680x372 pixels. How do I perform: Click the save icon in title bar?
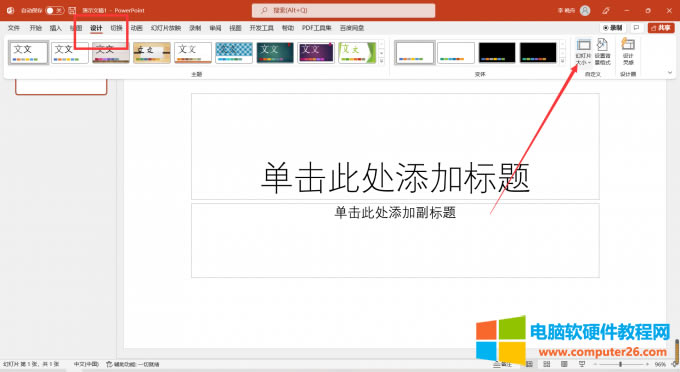72,10
